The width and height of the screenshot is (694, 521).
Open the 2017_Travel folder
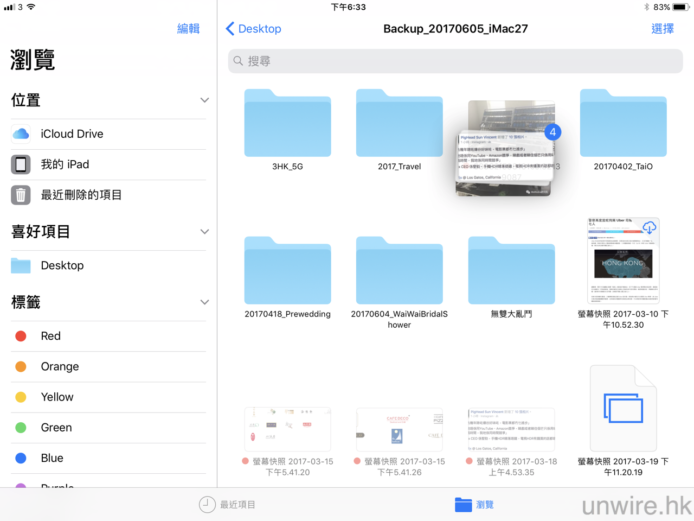399,124
